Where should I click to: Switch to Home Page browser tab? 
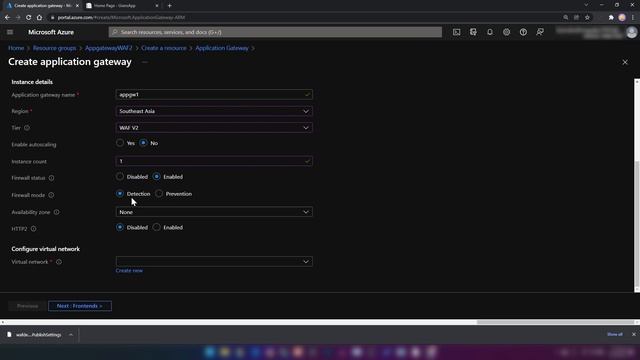point(121,6)
